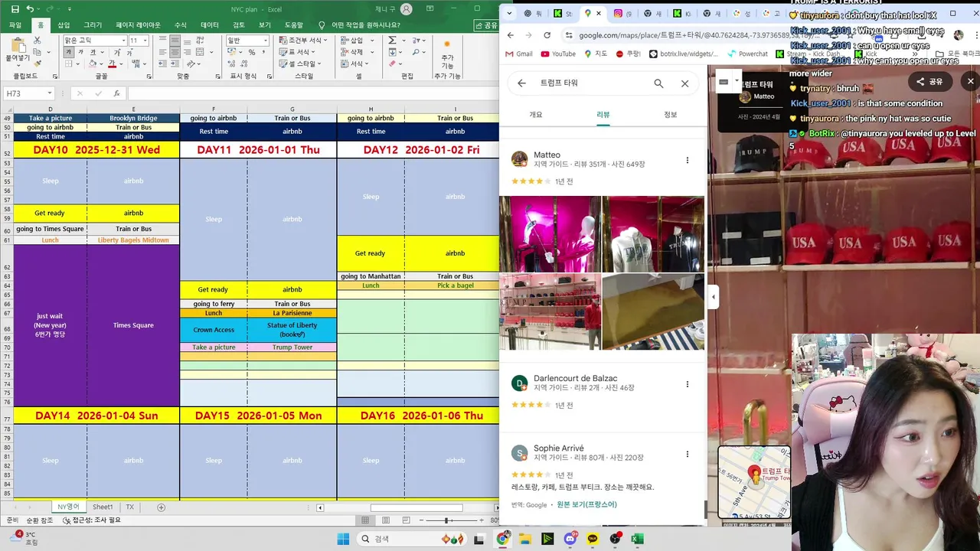This screenshot has height=551, width=980.
Task: Click the search magnifier in Google Maps
Action: click(x=658, y=83)
